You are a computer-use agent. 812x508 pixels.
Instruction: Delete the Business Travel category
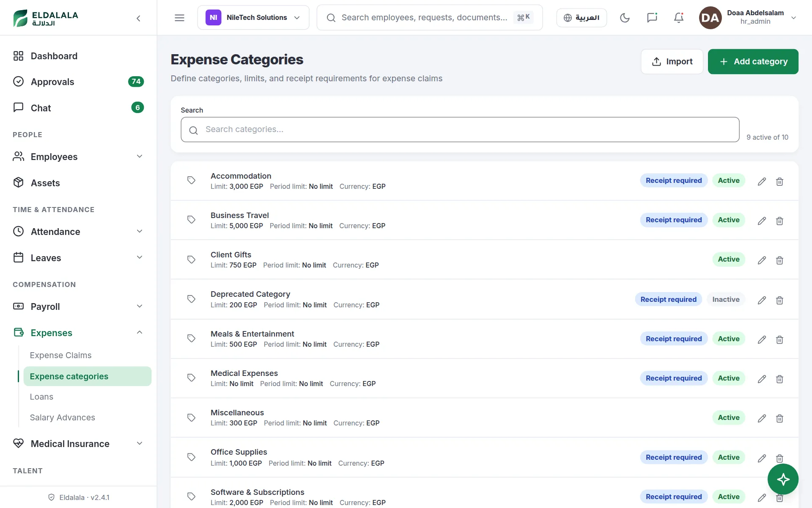click(x=779, y=221)
